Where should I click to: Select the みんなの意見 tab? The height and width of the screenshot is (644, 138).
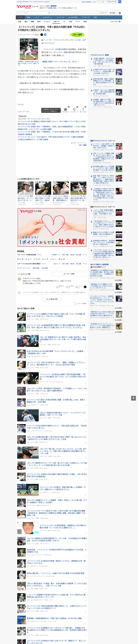click(73, 17)
